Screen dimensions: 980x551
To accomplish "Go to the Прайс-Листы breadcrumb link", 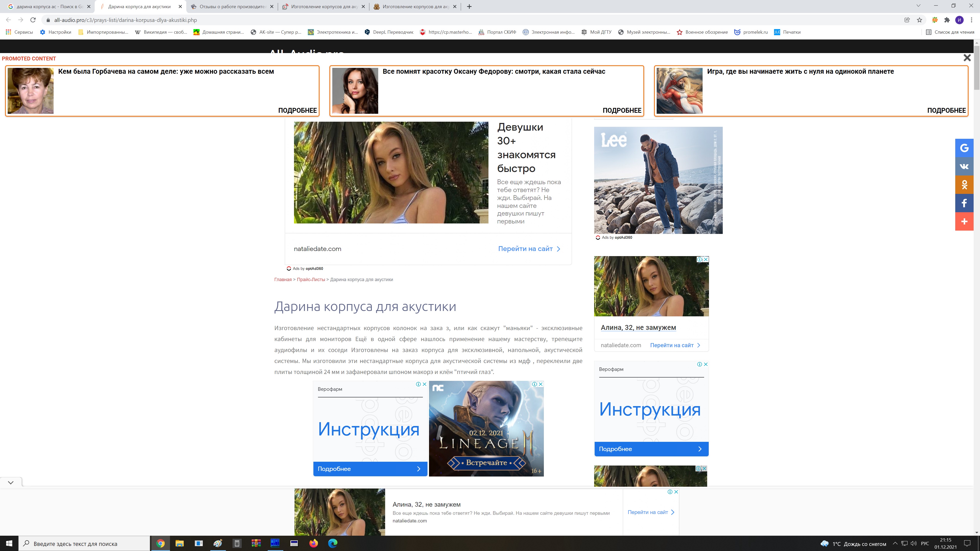I will coord(311,280).
